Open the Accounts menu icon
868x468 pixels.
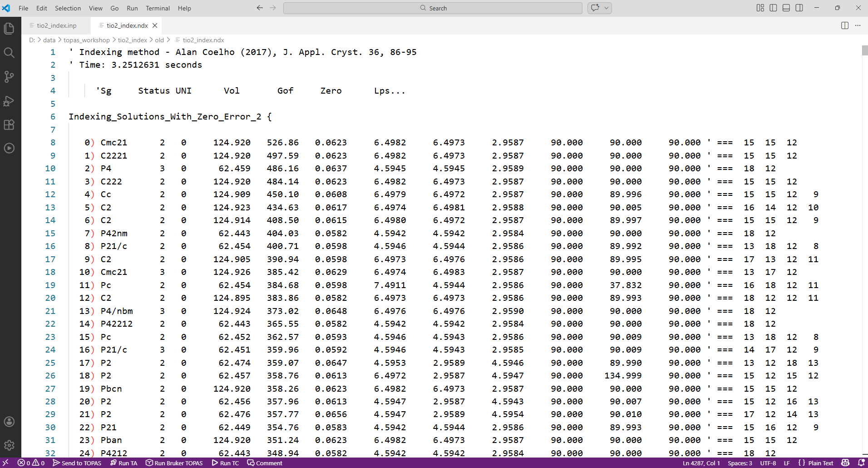click(x=9, y=422)
